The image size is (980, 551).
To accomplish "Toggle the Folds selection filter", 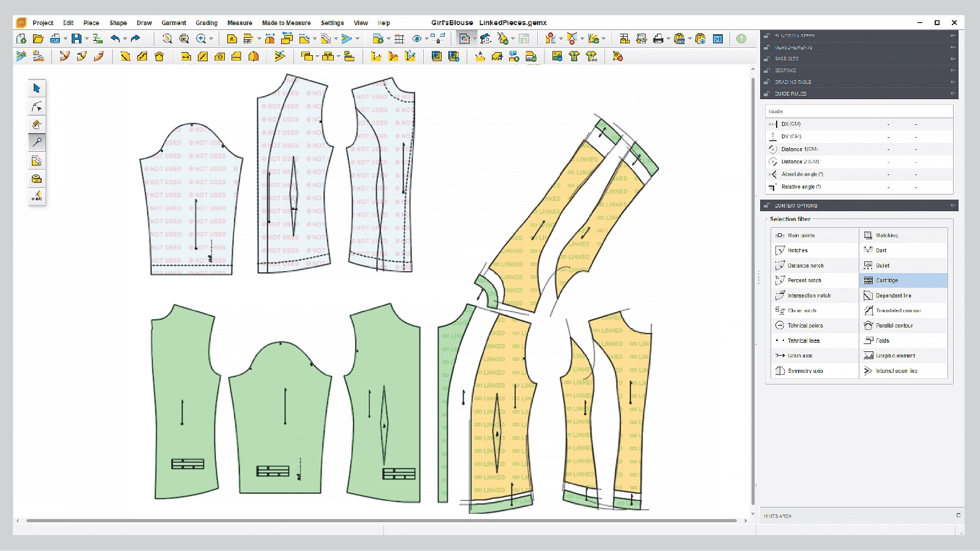I will (x=903, y=340).
